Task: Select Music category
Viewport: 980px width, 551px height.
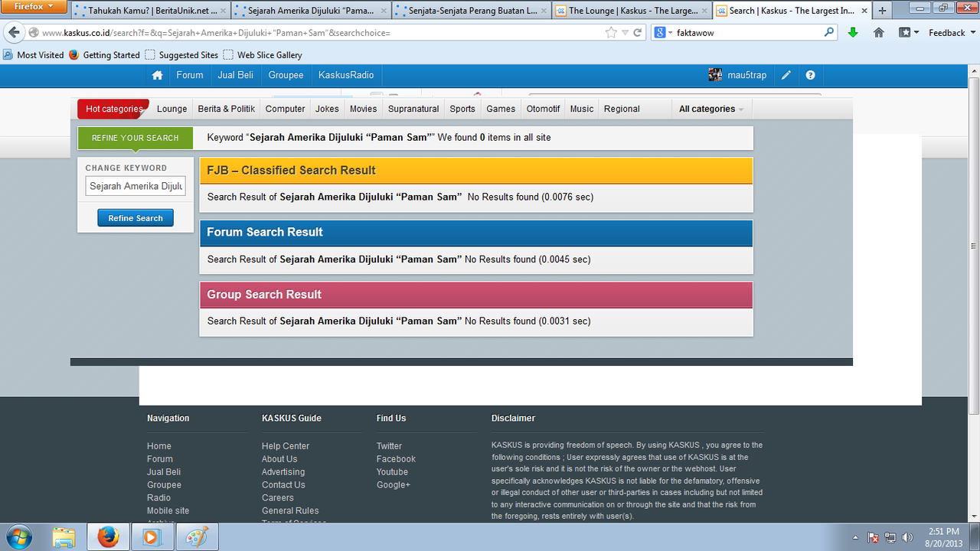Action: coord(582,109)
